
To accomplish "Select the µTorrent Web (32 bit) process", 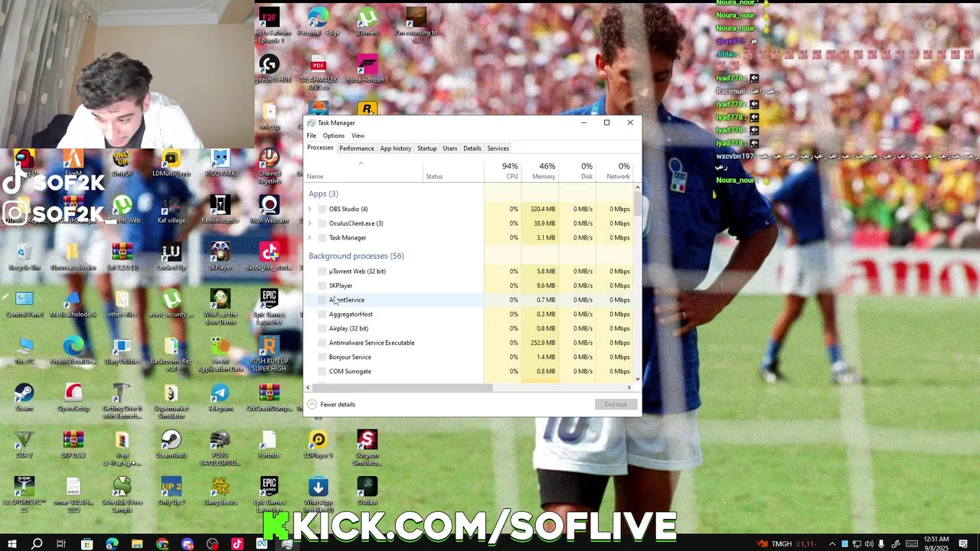I will 469,271.
